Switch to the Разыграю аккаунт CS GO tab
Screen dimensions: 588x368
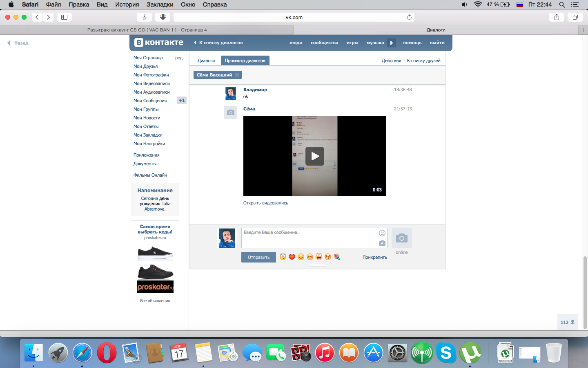[x=147, y=30]
